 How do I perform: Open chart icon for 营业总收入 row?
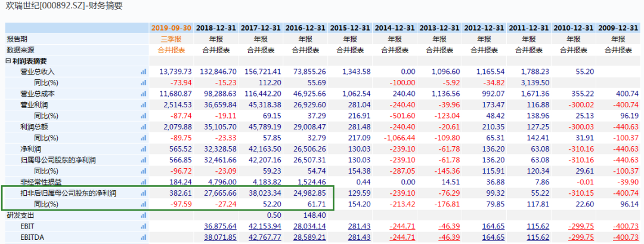[x=143, y=72]
